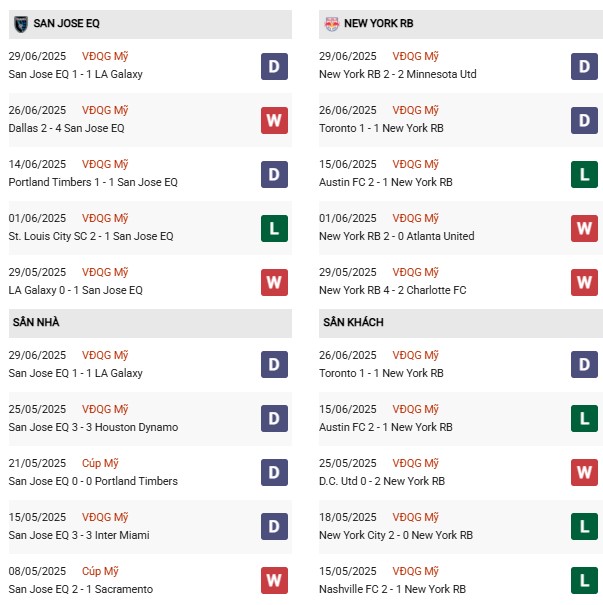The width and height of the screenshot is (603, 605).
Task: Click the NEW YORK RB header title
Action: (x=378, y=23)
